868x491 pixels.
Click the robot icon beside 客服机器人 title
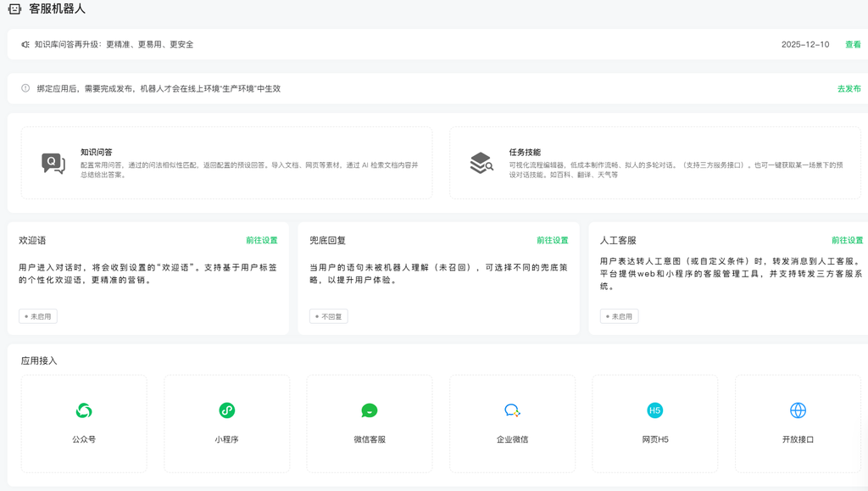(x=14, y=9)
